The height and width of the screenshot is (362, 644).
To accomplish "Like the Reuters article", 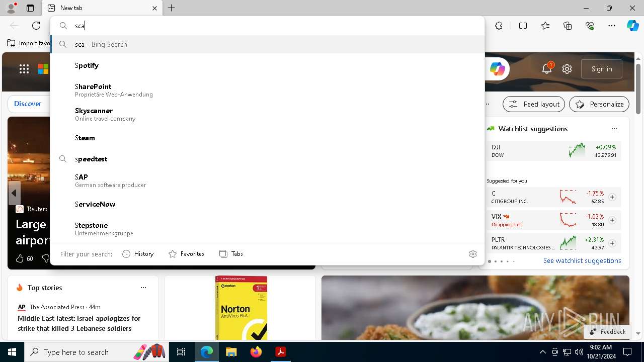I will click(20, 258).
